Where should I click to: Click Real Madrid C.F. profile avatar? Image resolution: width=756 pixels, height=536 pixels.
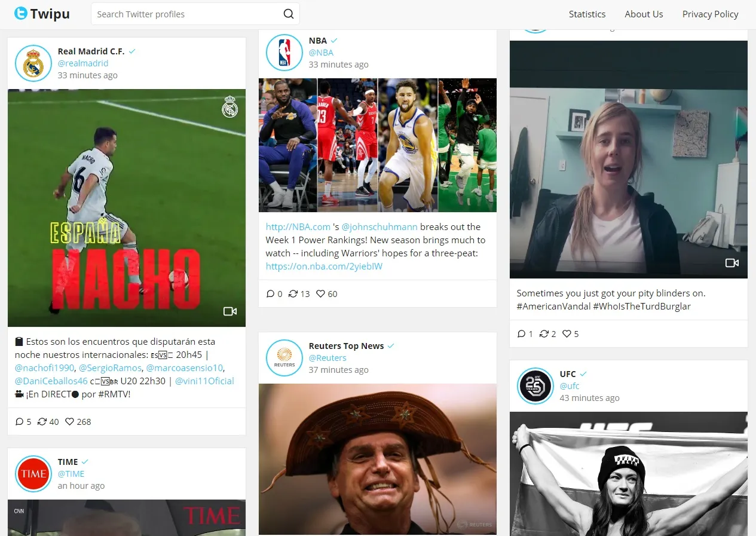coord(33,63)
